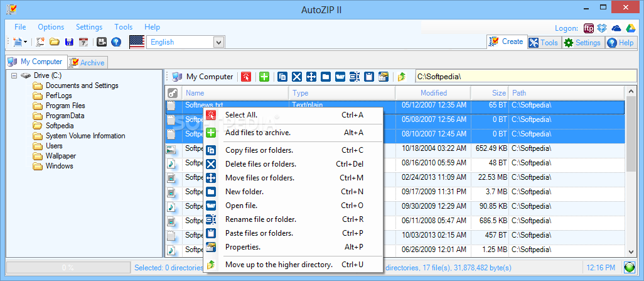Open the Options menu

point(51,27)
